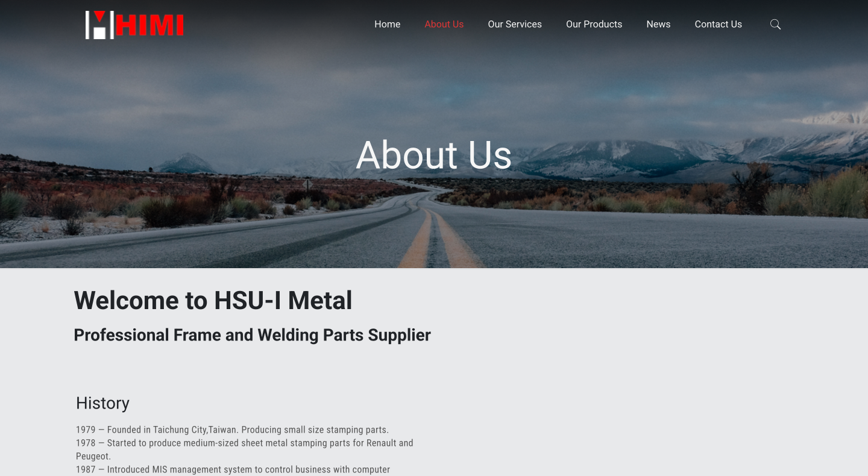The height and width of the screenshot is (476, 868).
Task: Go to the Home page
Action: (x=387, y=24)
